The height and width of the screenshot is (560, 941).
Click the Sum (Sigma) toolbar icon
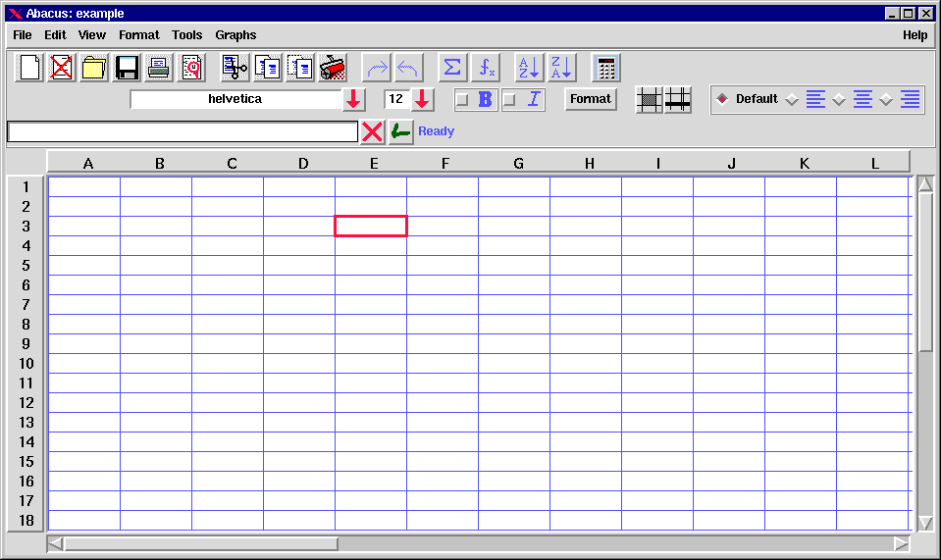tap(452, 68)
